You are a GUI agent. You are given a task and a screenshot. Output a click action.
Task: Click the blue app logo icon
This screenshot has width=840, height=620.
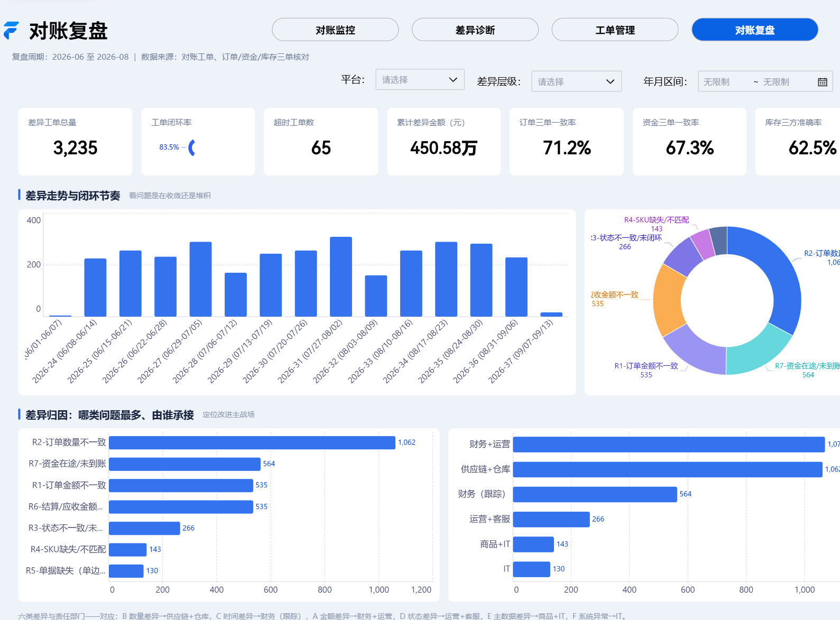(x=11, y=31)
